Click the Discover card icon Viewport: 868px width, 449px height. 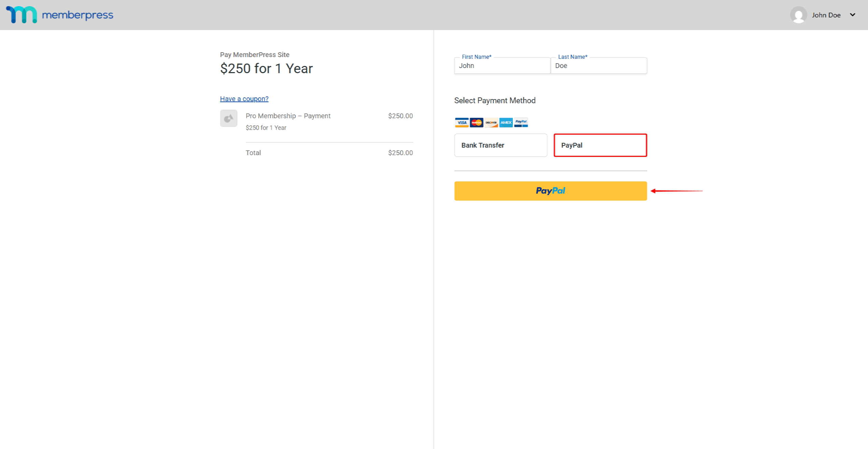coord(491,122)
